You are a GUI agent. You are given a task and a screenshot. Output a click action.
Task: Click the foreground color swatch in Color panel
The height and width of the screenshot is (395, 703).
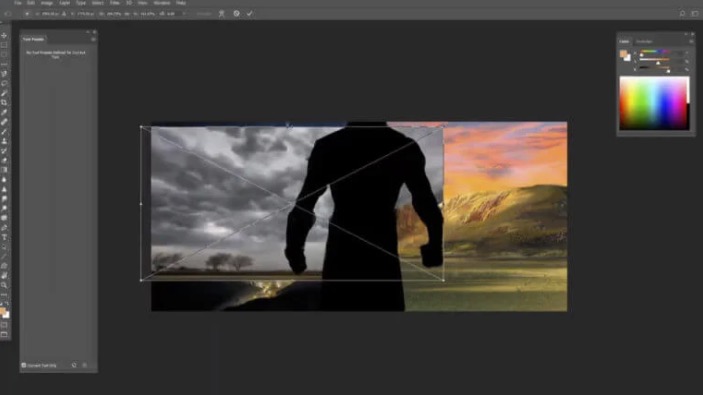(x=623, y=54)
